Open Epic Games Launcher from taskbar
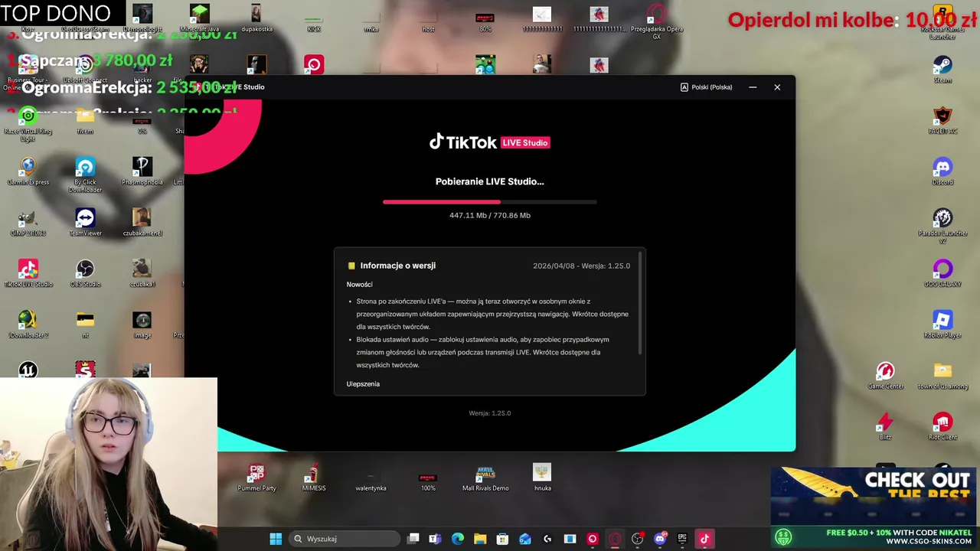Viewport: 980px width, 551px height. tap(682, 539)
